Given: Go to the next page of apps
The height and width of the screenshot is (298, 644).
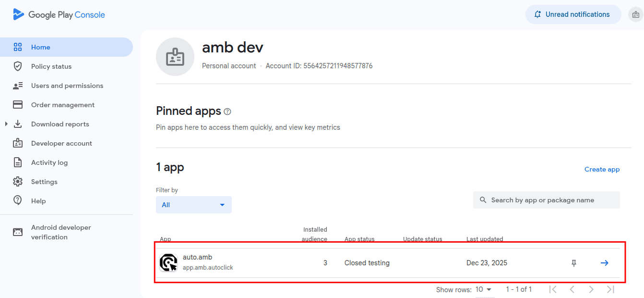Looking at the screenshot, I should coord(591,289).
